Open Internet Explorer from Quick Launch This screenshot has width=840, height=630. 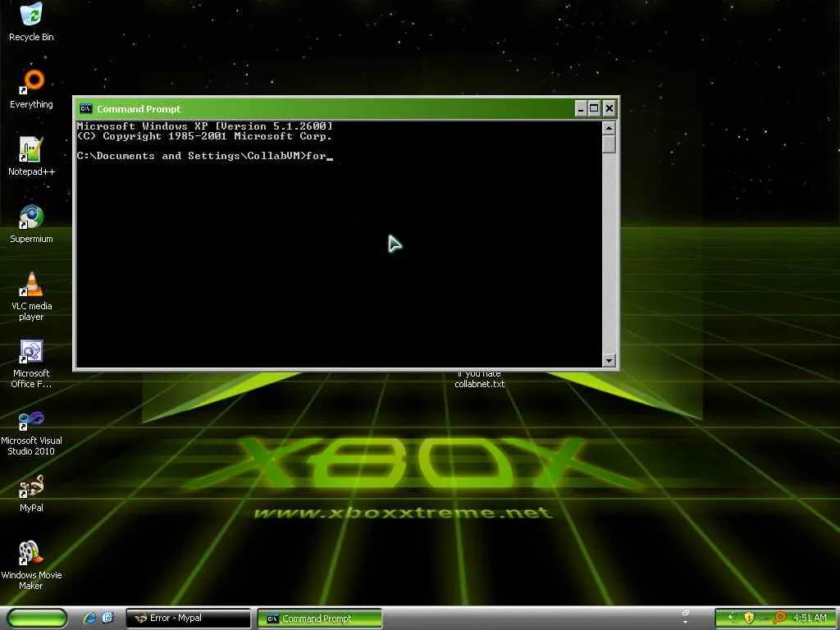click(90, 618)
